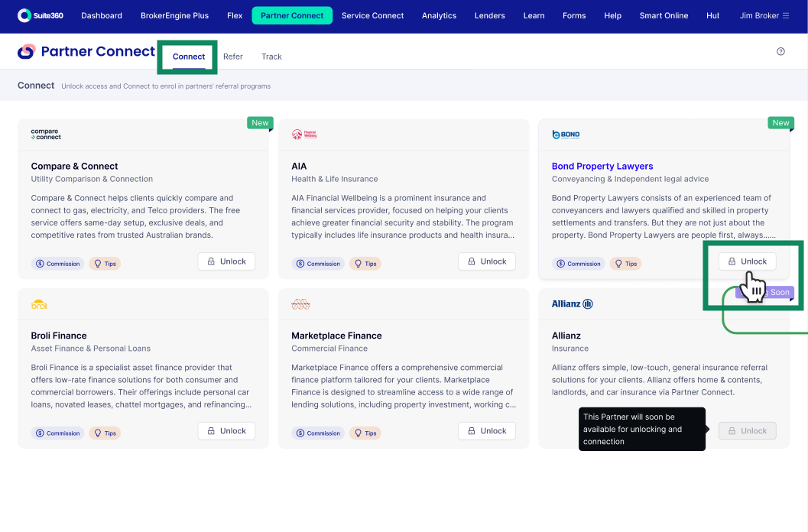Open the Bond Property Lawyers title link
The height and width of the screenshot is (532, 808).
[602, 166]
